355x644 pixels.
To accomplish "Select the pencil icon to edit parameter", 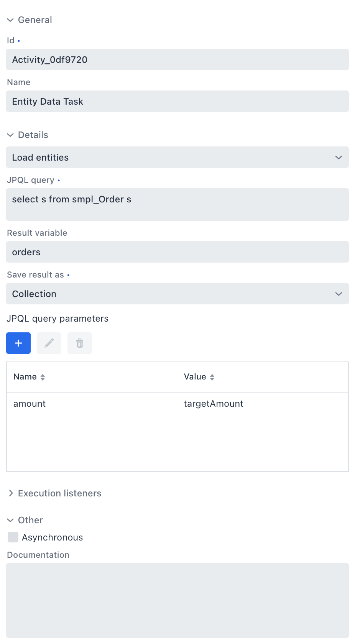I will [x=49, y=343].
